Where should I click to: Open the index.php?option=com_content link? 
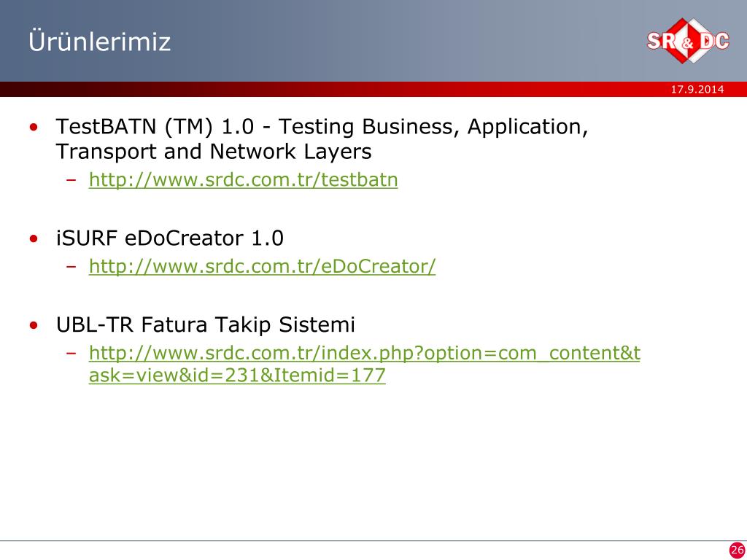[365, 365]
